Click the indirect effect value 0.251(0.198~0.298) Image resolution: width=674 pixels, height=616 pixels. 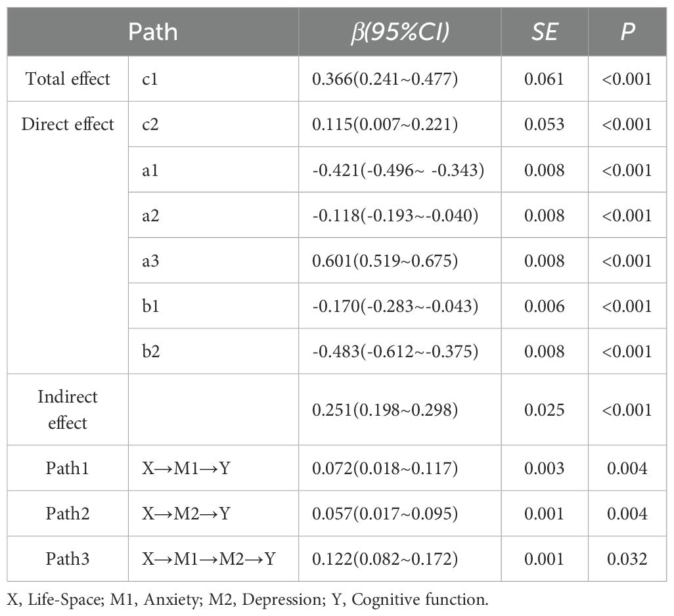pos(385,410)
